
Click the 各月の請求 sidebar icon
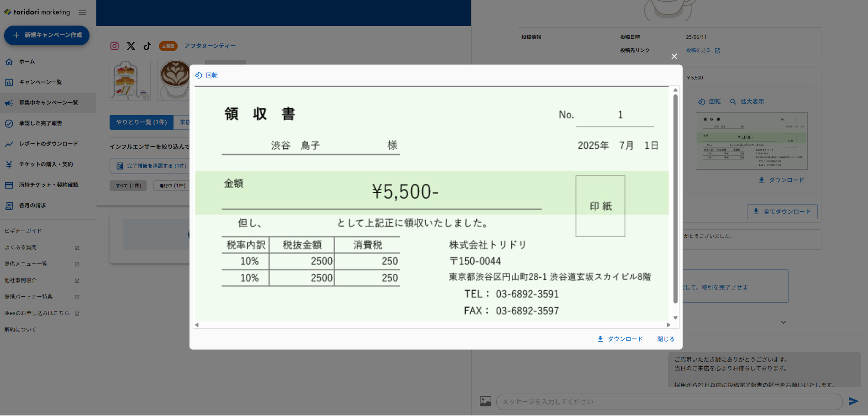9,205
